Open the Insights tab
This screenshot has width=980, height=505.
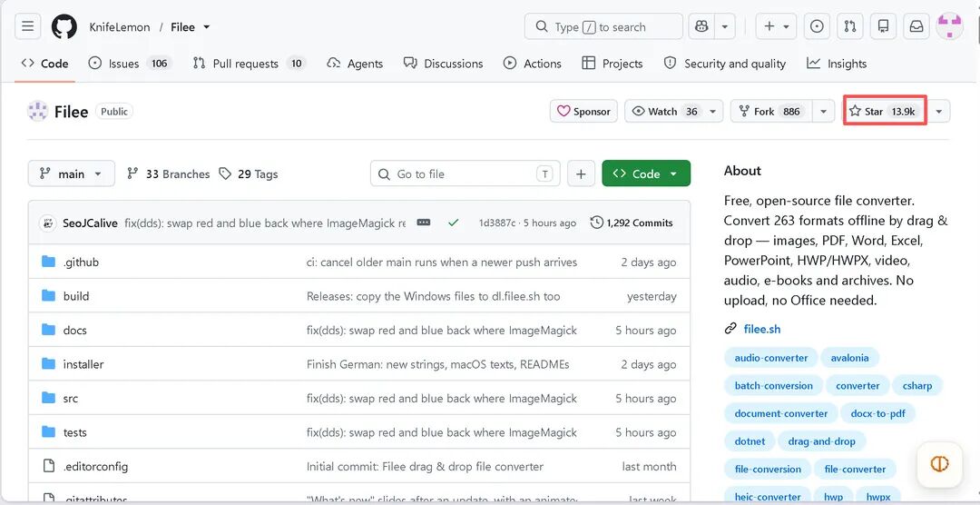(x=837, y=64)
